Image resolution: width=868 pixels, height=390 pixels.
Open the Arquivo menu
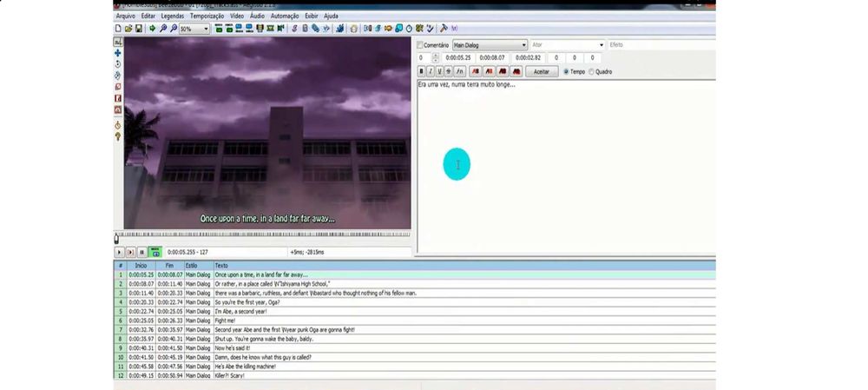click(x=126, y=16)
